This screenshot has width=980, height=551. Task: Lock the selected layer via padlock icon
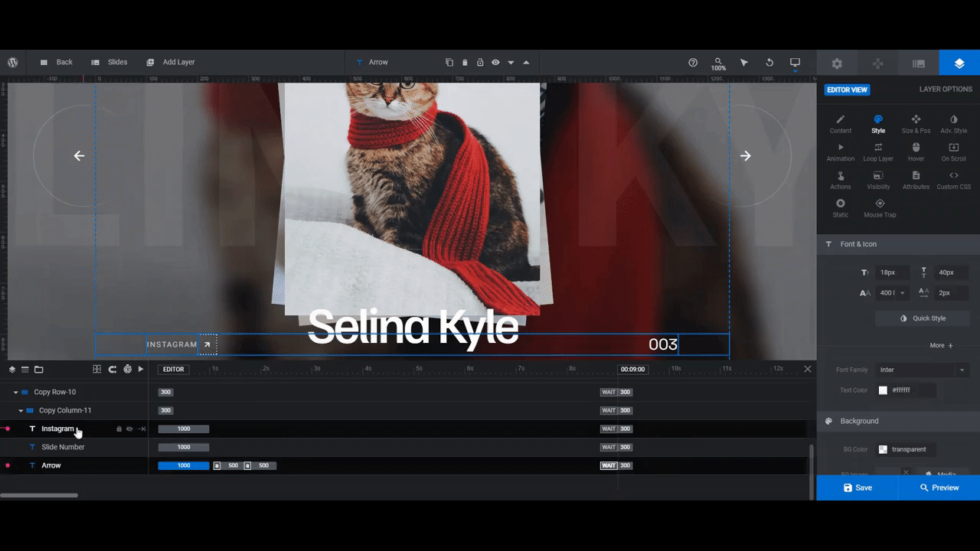click(x=480, y=62)
